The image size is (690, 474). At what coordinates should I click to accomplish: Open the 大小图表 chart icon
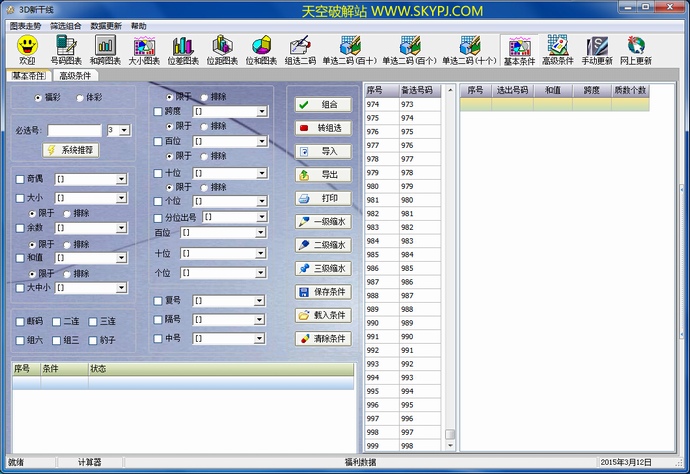[x=144, y=46]
